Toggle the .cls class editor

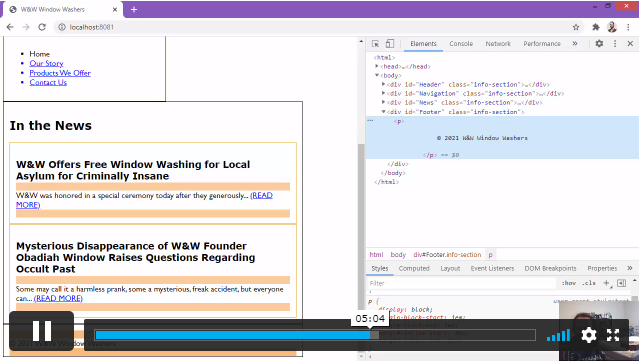pyautogui.click(x=588, y=283)
